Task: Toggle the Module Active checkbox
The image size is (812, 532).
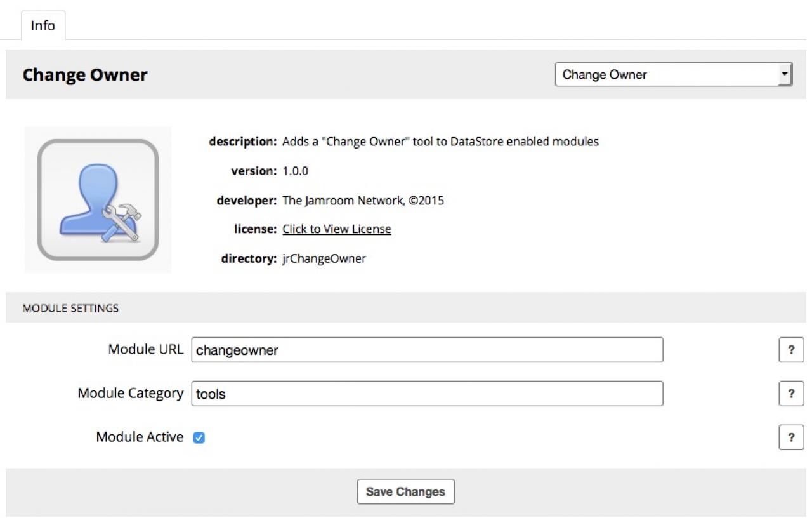Action: [199, 437]
